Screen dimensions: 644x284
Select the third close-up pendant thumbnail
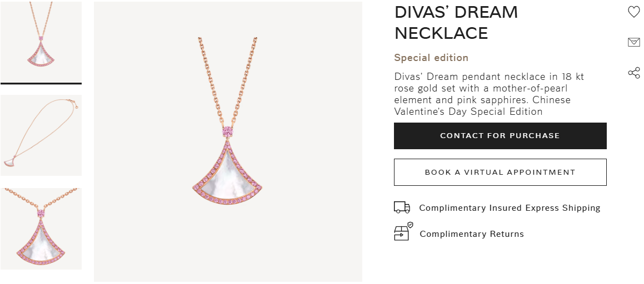[x=41, y=229]
